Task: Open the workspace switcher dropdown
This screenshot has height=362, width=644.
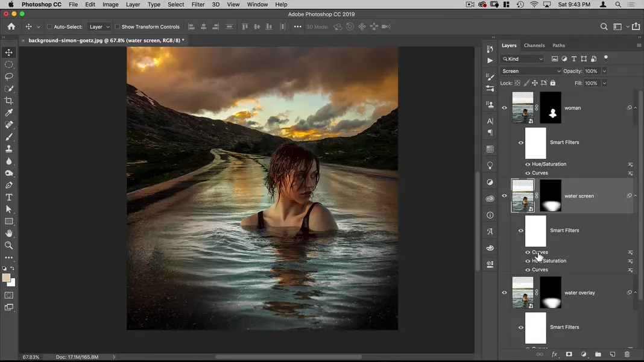Action: (620, 27)
